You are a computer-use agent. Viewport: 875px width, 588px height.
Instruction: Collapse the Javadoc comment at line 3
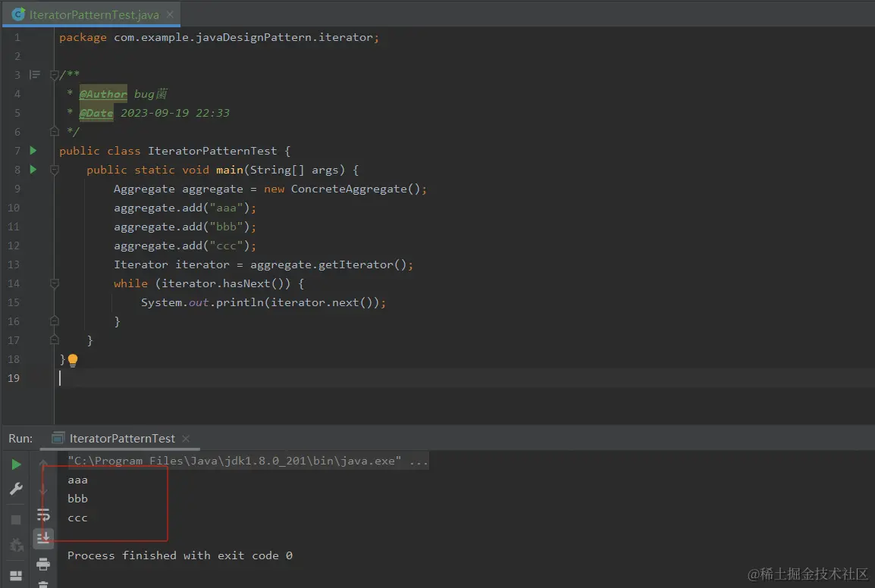[x=54, y=75]
